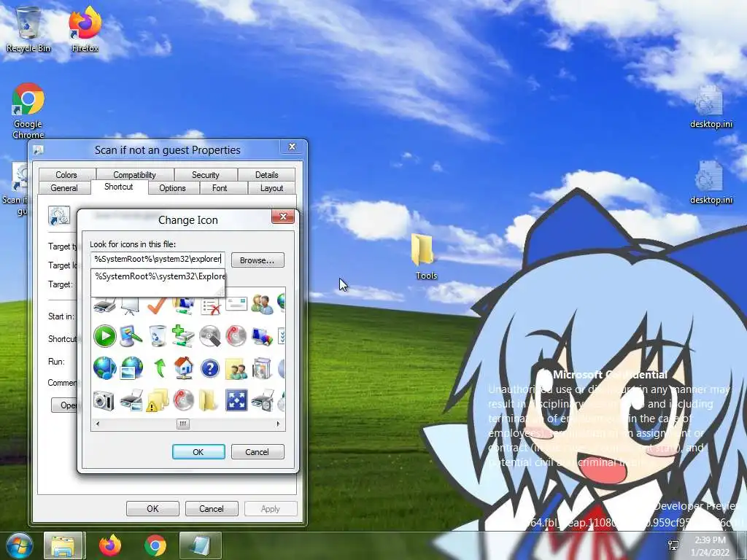The image size is (747, 560).
Task: Pick the blue question mark help icon
Action: point(209,368)
